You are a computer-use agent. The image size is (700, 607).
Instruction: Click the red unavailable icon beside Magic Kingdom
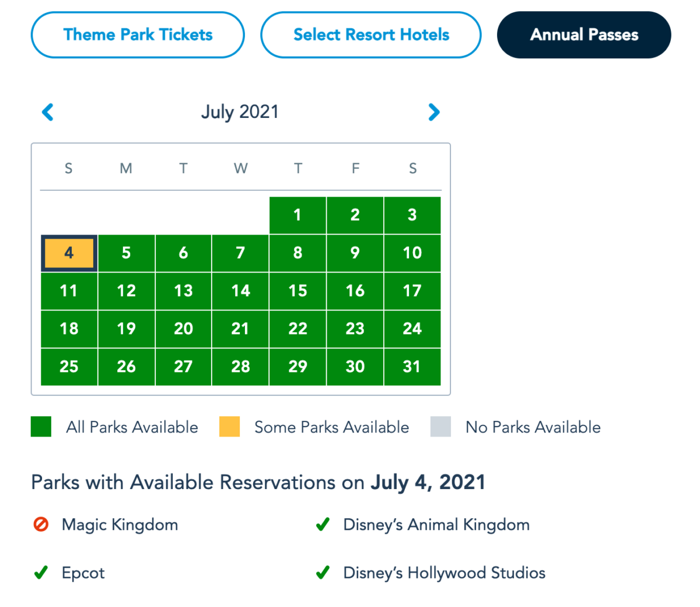coord(41,525)
